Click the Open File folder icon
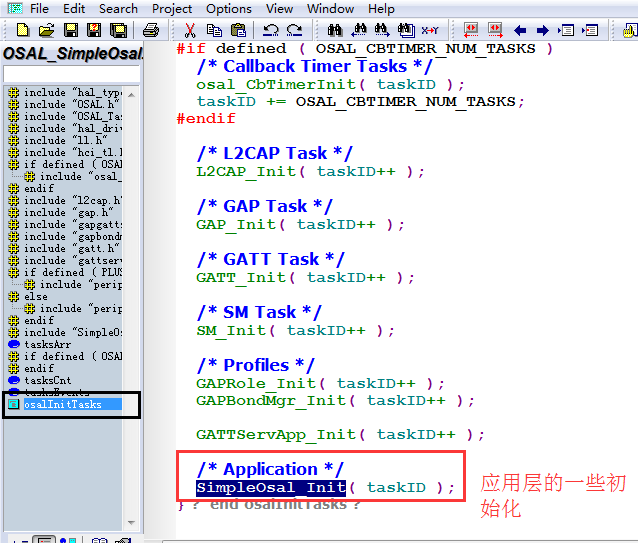 45,30
